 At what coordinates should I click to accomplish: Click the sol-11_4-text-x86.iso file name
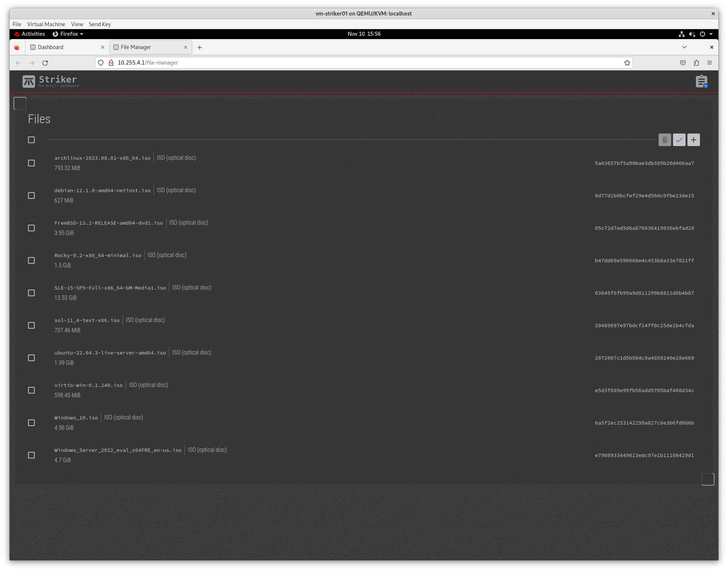click(x=87, y=321)
